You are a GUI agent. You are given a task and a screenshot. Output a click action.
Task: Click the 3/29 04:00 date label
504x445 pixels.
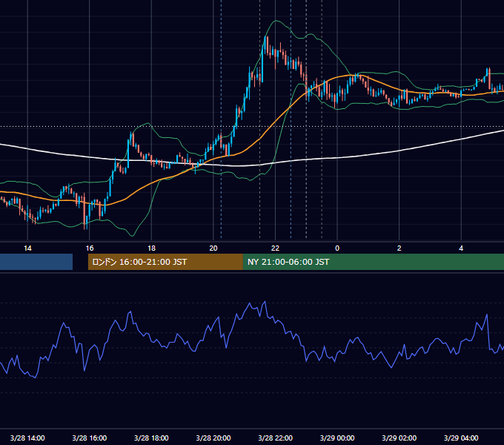pyautogui.click(x=461, y=438)
